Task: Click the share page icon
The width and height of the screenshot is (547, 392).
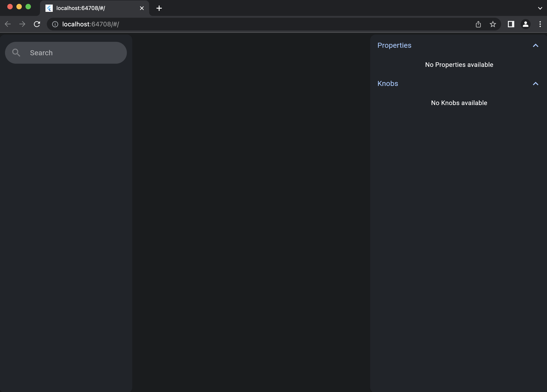Action: [x=478, y=24]
